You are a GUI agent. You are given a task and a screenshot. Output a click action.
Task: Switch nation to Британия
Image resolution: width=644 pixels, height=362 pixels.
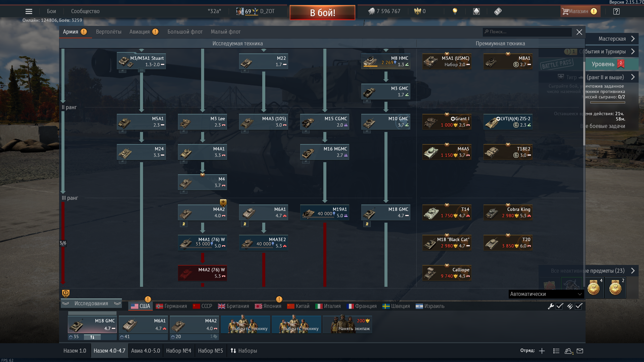coord(233,306)
